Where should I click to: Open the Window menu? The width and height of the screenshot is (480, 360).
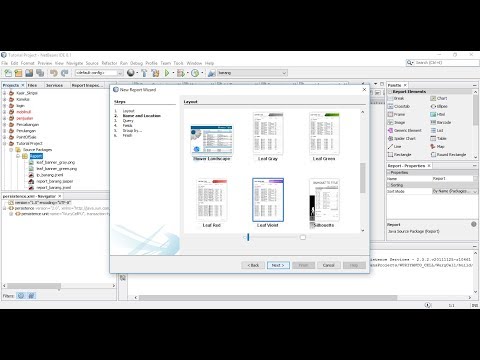[x=194, y=63]
